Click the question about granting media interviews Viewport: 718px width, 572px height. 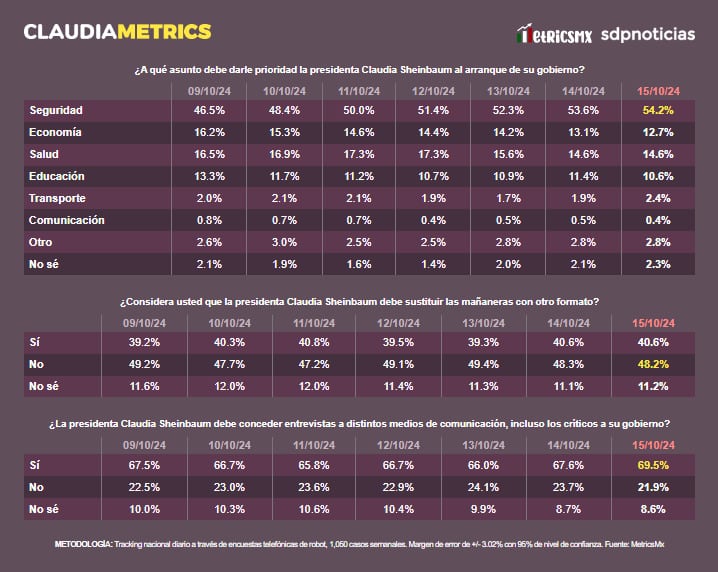359,424
